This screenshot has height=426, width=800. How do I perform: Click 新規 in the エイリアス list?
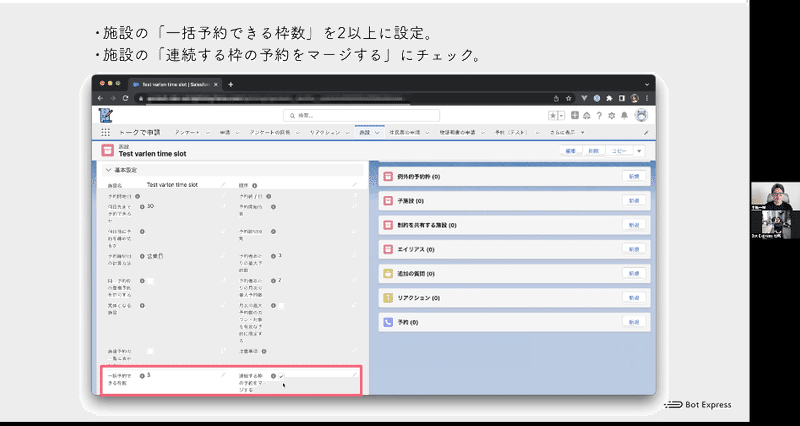[634, 249]
